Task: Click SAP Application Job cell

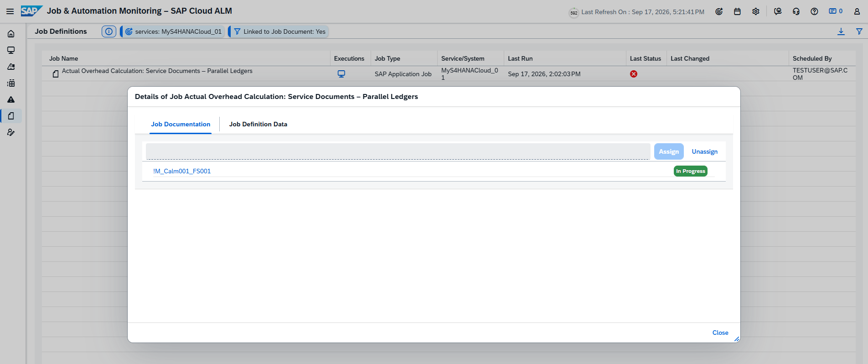Action: [403, 74]
